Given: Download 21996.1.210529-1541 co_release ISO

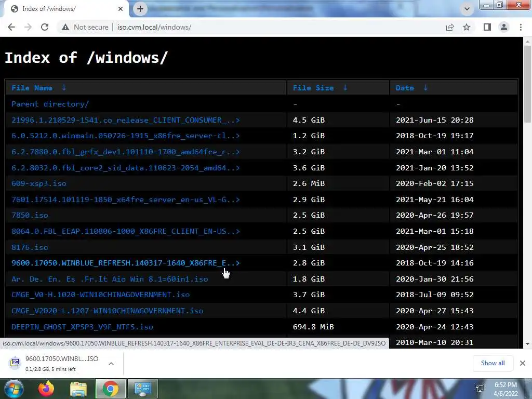Looking at the screenshot, I should (x=126, y=120).
